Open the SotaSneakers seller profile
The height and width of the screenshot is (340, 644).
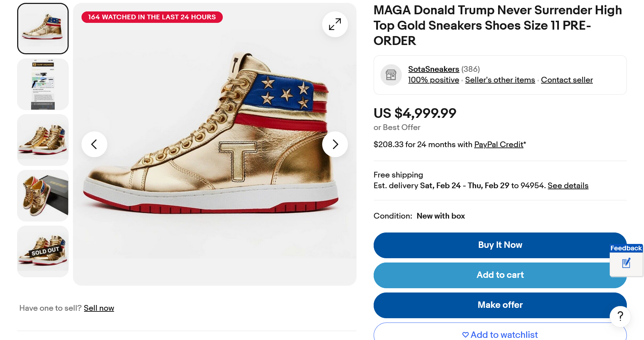tap(433, 69)
